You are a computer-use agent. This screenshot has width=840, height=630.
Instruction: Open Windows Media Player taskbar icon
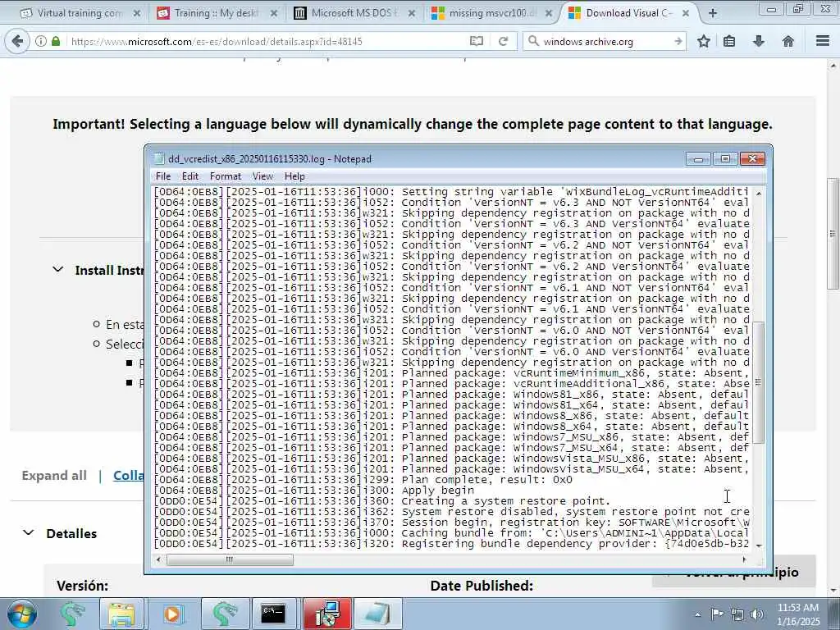click(x=172, y=614)
